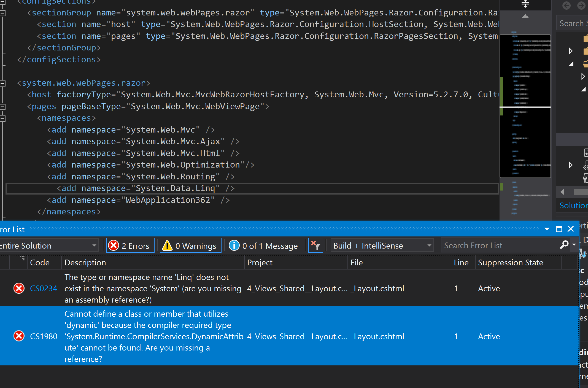Toggle the 0 Warnings filter button

191,246
